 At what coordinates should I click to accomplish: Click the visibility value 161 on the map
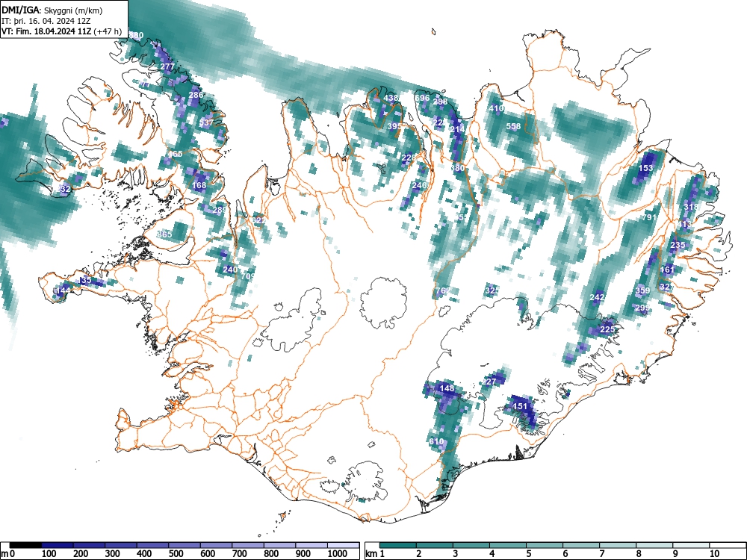pyautogui.click(x=667, y=270)
